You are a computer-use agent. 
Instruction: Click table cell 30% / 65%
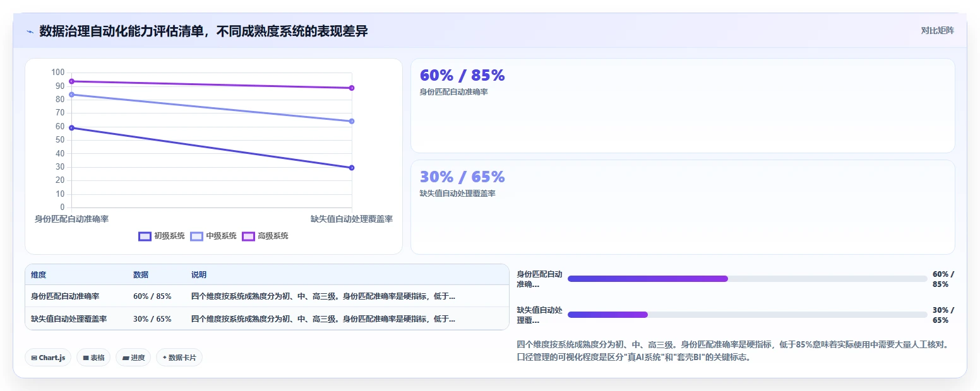click(152, 318)
